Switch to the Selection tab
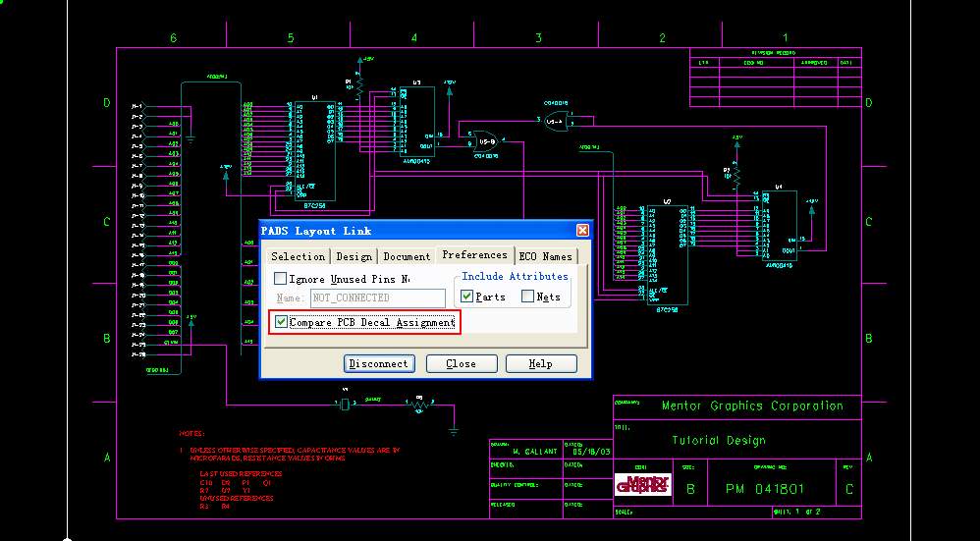The image size is (980, 541). click(x=298, y=256)
